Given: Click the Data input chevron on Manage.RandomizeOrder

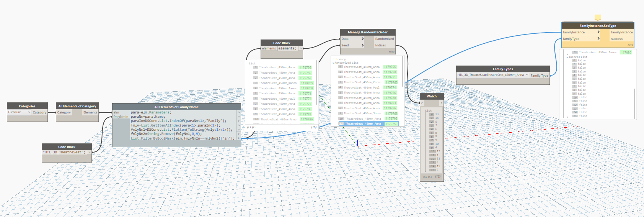Looking at the screenshot, I should 362,39.
